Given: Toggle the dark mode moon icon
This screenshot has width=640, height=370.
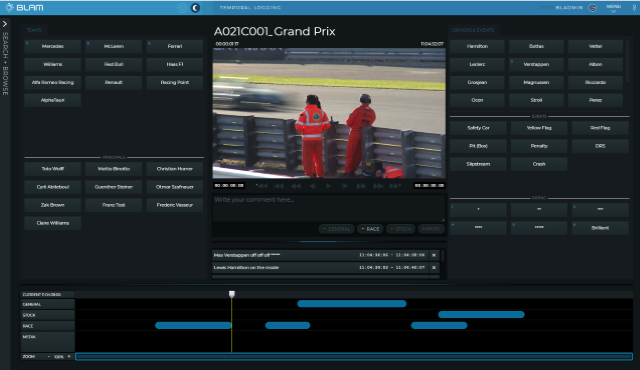Looking at the screenshot, I should (x=196, y=8).
